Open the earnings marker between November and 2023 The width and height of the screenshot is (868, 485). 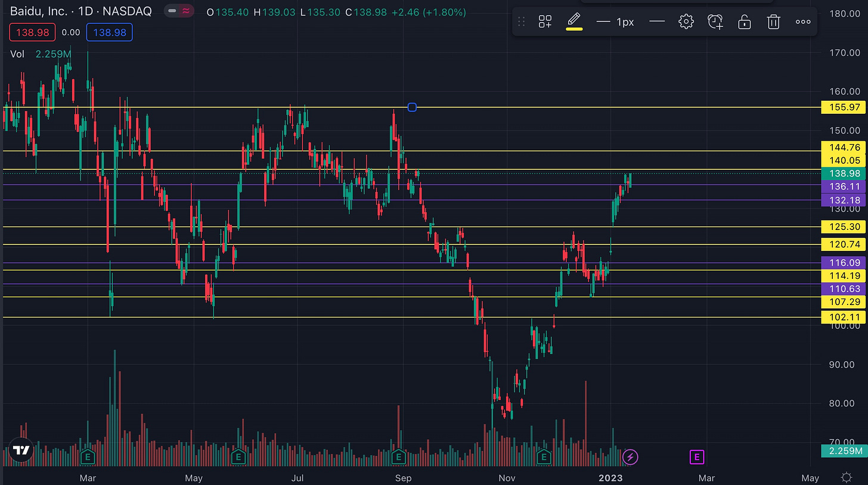(544, 458)
